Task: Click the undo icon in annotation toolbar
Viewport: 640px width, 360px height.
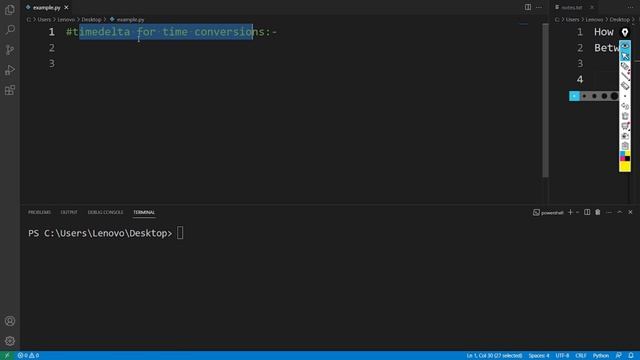Action: coord(625,106)
